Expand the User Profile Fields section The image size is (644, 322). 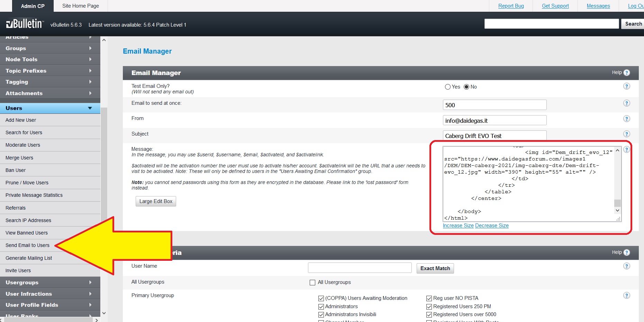click(50, 305)
